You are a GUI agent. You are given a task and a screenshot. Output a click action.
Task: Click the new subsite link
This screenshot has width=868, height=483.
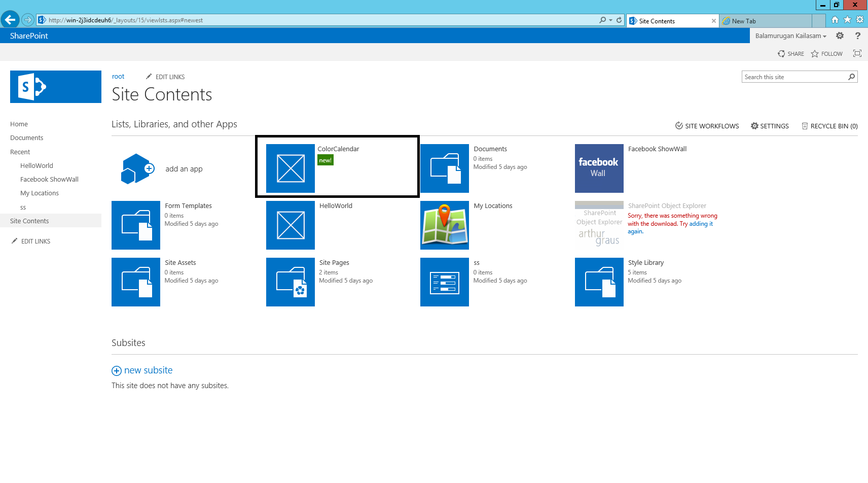[148, 370]
